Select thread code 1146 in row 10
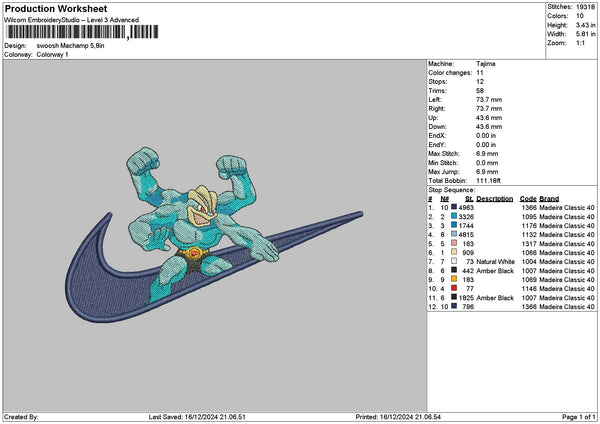Viewport: 600px width, 424px height. pyautogui.click(x=529, y=289)
